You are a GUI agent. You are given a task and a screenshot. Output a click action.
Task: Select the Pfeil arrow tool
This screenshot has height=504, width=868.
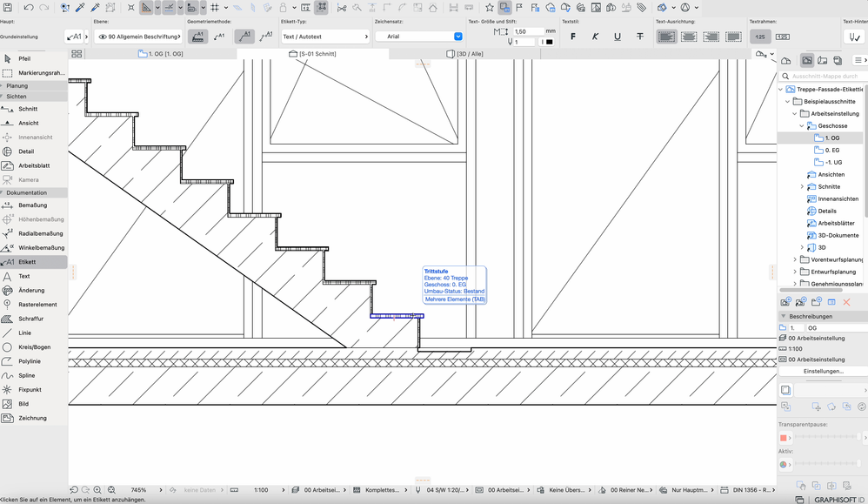click(x=24, y=58)
